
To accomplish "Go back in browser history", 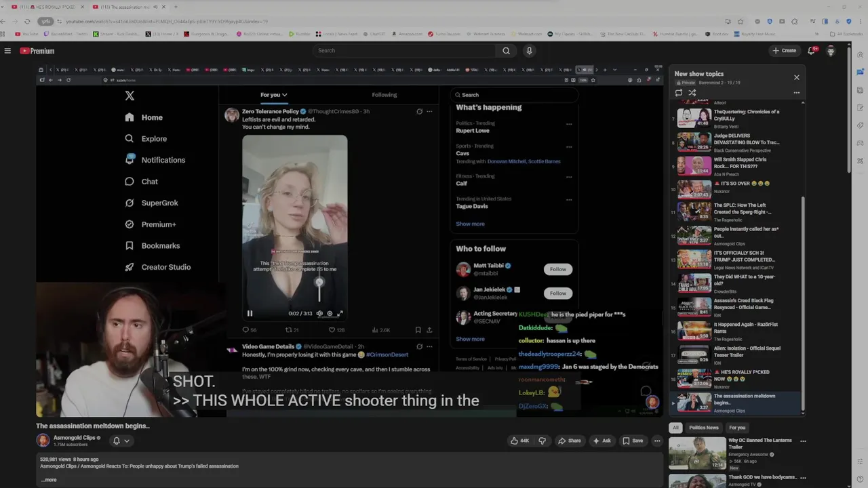I will coord(3,21).
